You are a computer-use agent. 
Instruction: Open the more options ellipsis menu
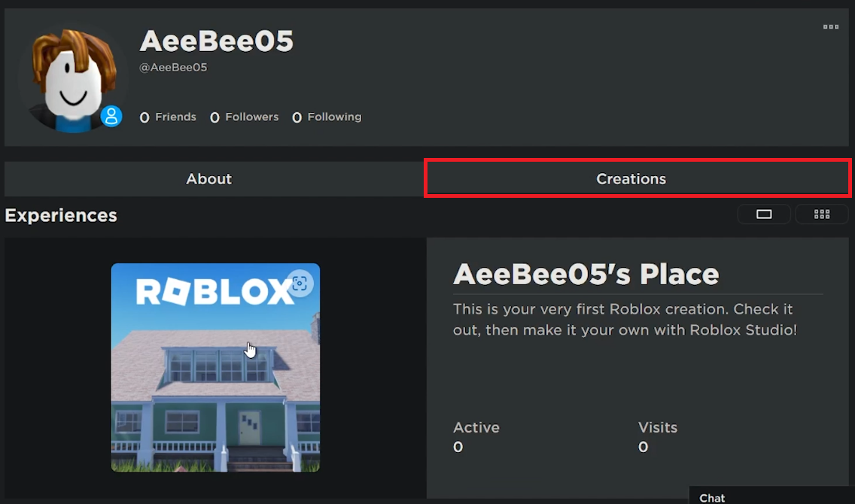tap(831, 26)
